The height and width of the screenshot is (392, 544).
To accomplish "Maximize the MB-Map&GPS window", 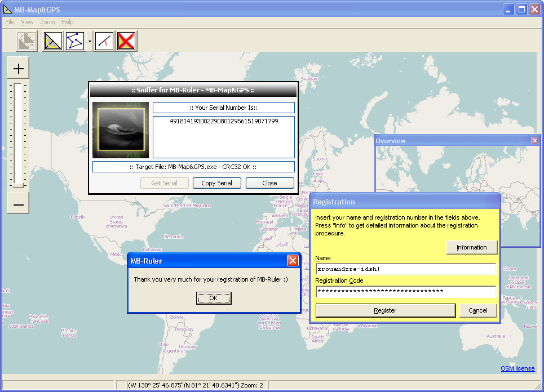I will (521, 10).
